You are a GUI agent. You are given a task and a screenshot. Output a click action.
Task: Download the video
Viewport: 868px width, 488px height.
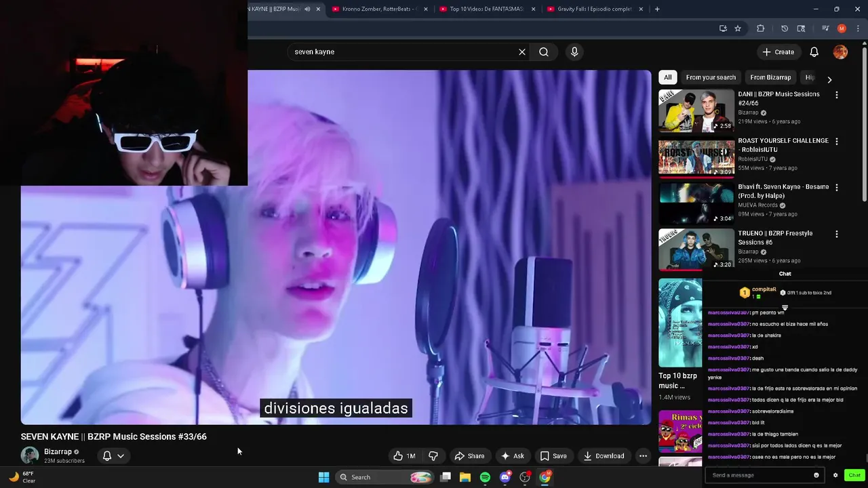click(604, 455)
